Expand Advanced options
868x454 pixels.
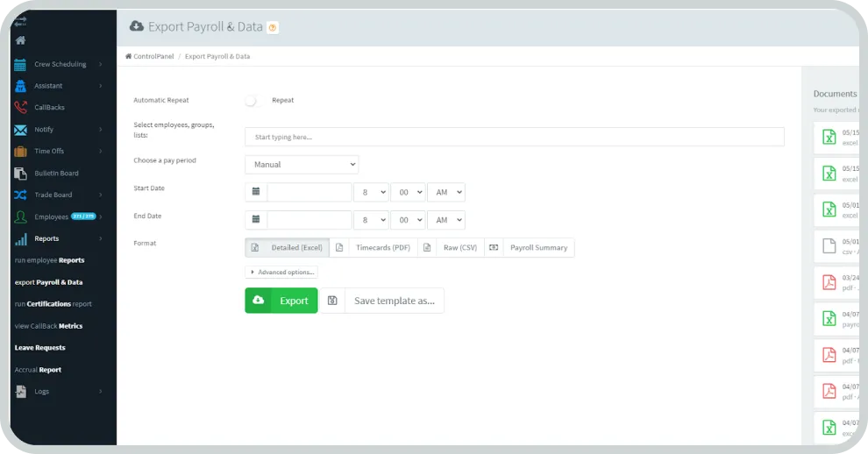[x=281, y=273]
